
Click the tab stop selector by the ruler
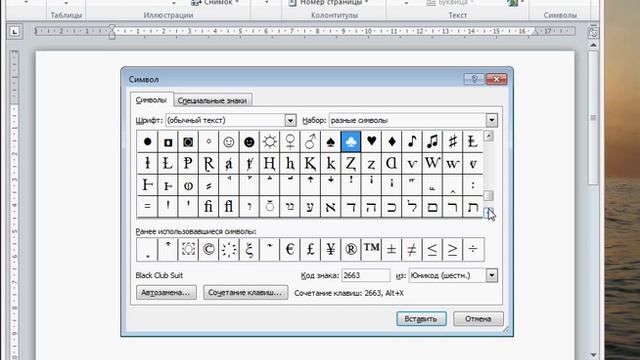[x=15, y=31]
